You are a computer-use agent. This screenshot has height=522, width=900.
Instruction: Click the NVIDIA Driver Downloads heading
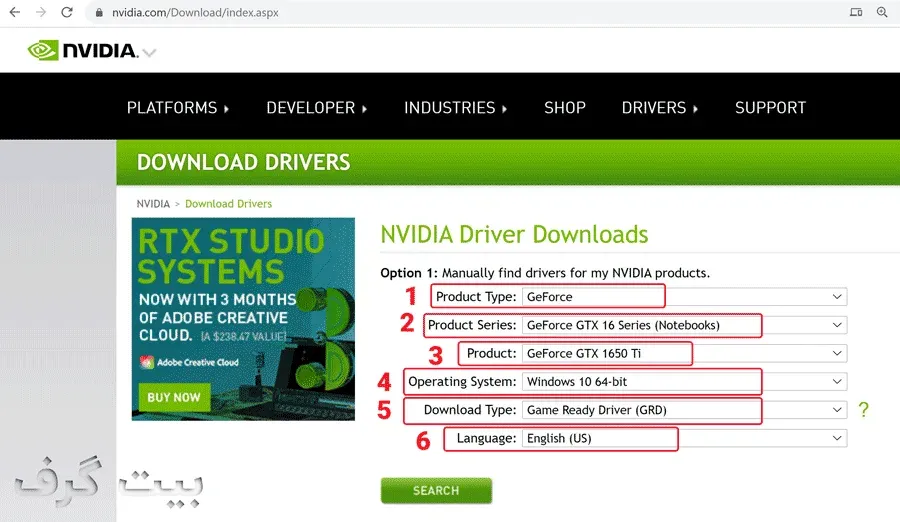coord(514,234)
